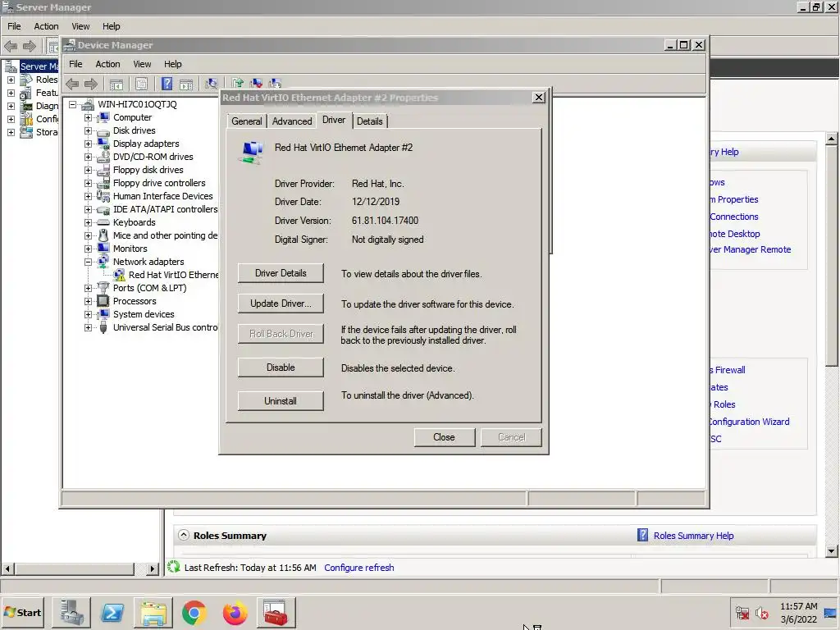The height and width of the screenshot is (630, 840).
Task: Click Server Manager's vertical scrollbar up arrow
Action: [832, 139]
